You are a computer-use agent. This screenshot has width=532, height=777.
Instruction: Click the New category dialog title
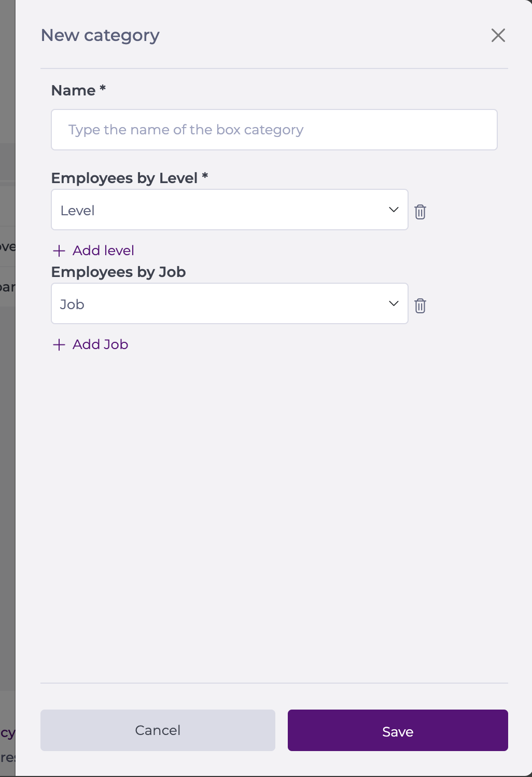[100, 35]
